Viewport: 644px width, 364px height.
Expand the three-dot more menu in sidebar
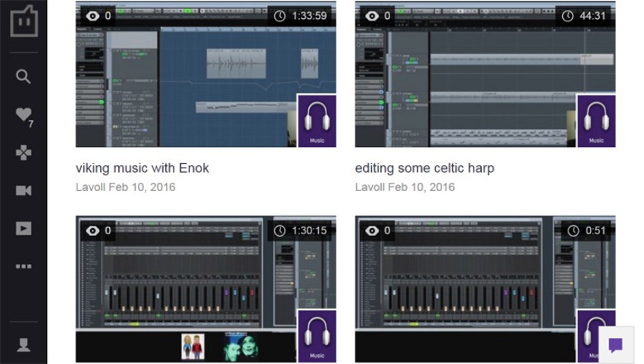23,266
